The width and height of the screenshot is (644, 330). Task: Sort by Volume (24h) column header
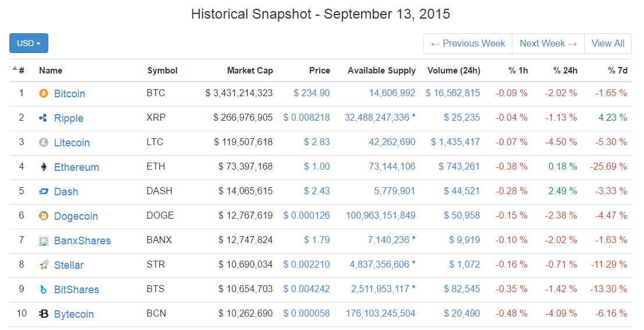[x=454, y=71]
